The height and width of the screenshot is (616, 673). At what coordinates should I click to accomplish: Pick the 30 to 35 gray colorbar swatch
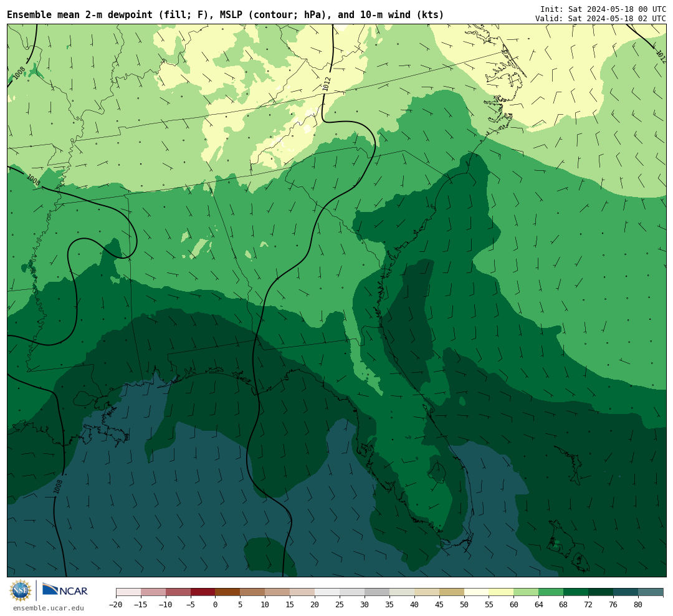[377, 592]
